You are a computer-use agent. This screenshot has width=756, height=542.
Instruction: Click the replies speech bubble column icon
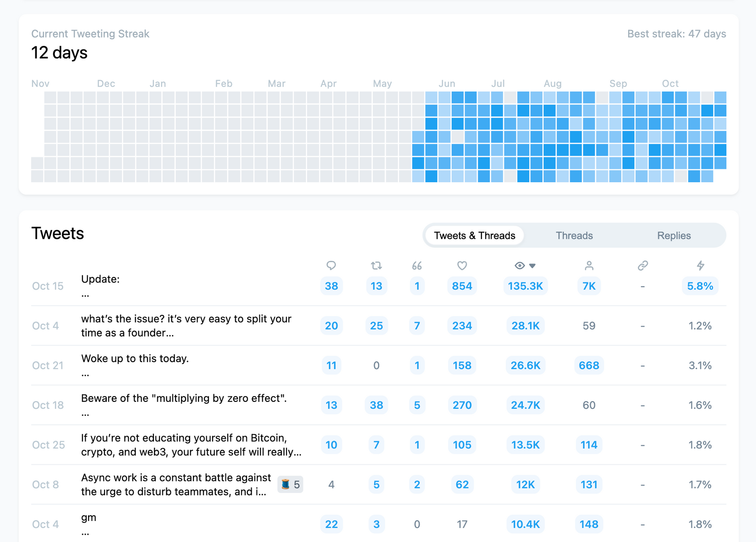(331, 266)
